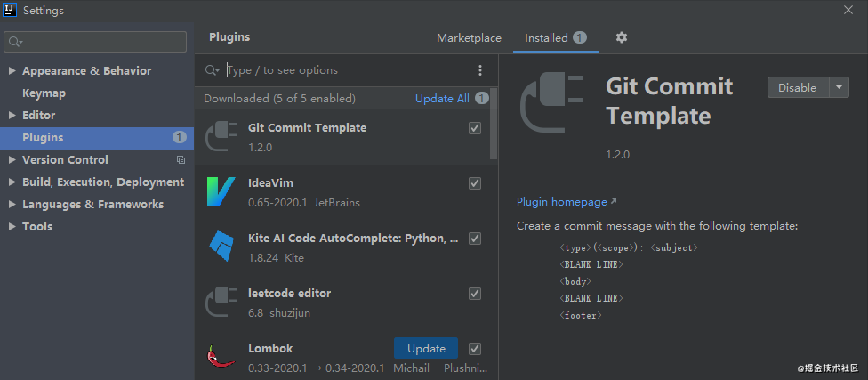Screen dimensions: 868x380
Task: Expand the Appearance & Behavior settings section
Action: pyautogui.click(x=12, y=71)
